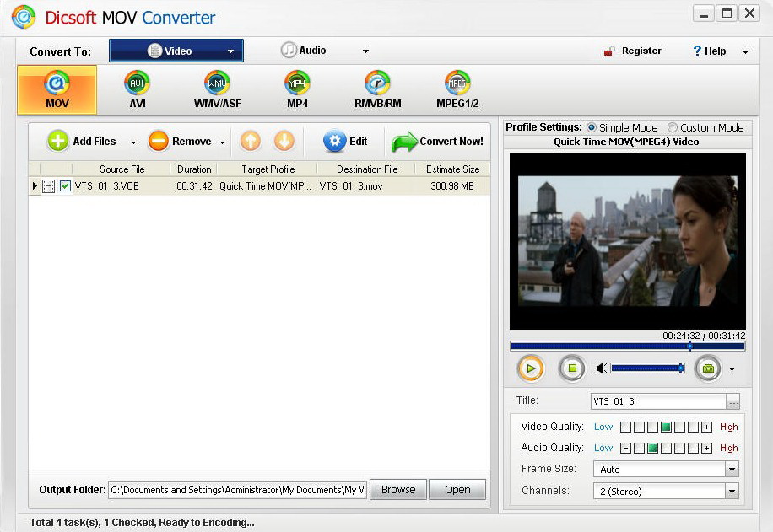
Task: Open the Channels combo box
Action: [x=666, y=492]
